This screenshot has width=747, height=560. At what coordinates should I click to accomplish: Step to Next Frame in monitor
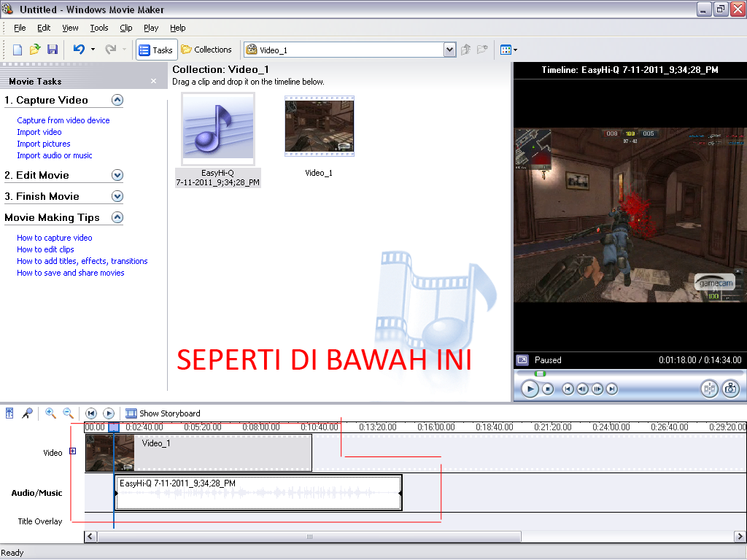pos(597,389)
